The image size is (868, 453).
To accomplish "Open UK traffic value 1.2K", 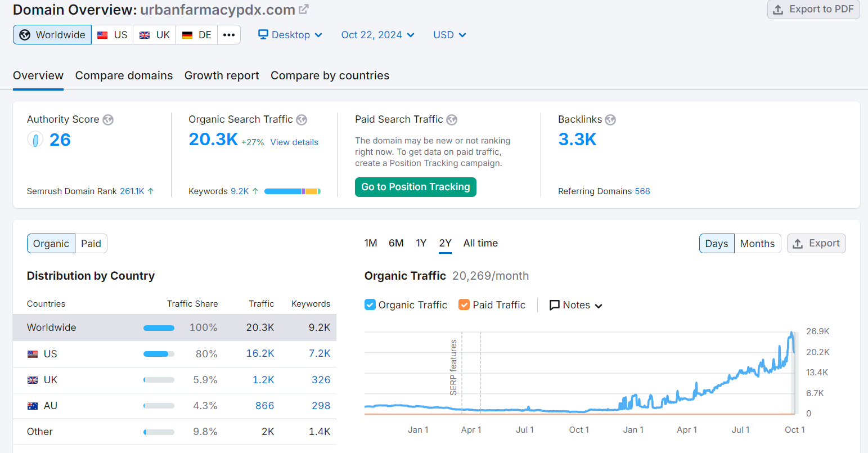I will 263,380.
